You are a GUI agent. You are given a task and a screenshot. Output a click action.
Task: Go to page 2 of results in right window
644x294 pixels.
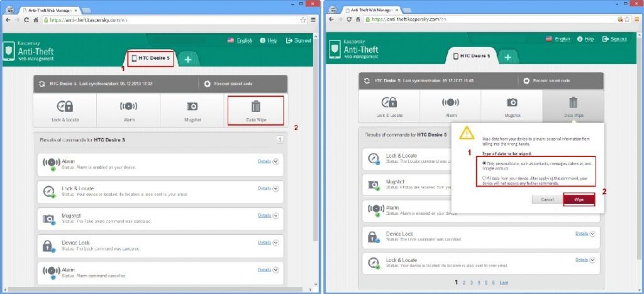(x=464, y=283)
